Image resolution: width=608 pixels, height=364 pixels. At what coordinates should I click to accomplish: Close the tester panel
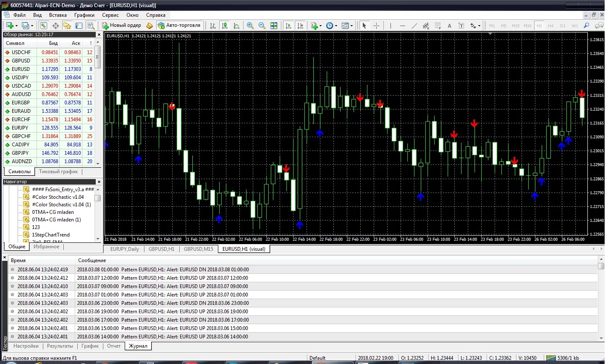click(5, 257)
